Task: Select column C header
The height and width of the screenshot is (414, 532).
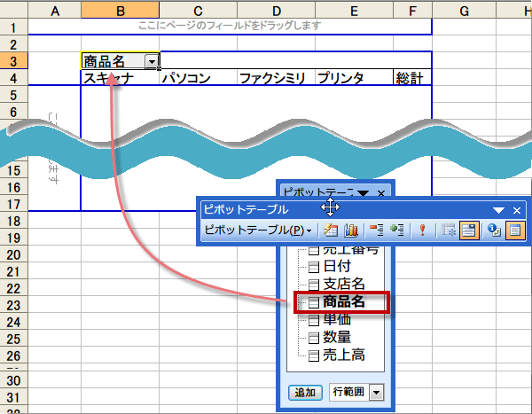Action: tap(198, 11)
